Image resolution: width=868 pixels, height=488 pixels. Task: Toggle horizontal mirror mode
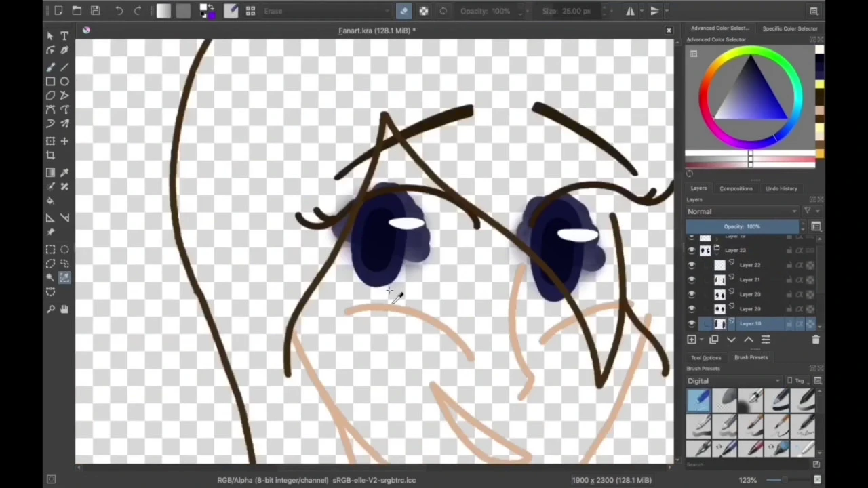click(x=631, y=11)
